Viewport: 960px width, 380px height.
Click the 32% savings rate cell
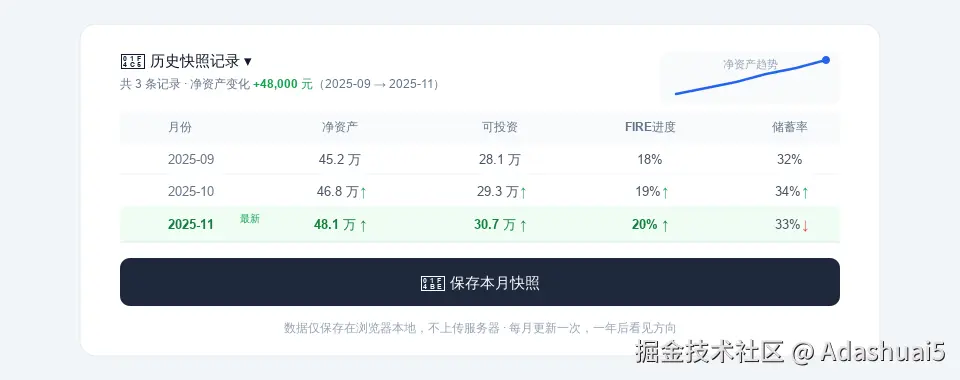click(x=789, y=160)
